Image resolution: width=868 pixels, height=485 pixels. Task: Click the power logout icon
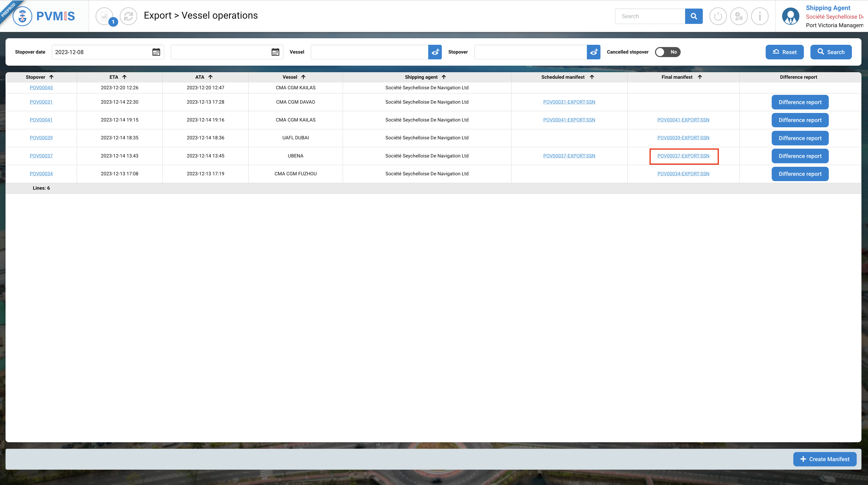point(718,16)
